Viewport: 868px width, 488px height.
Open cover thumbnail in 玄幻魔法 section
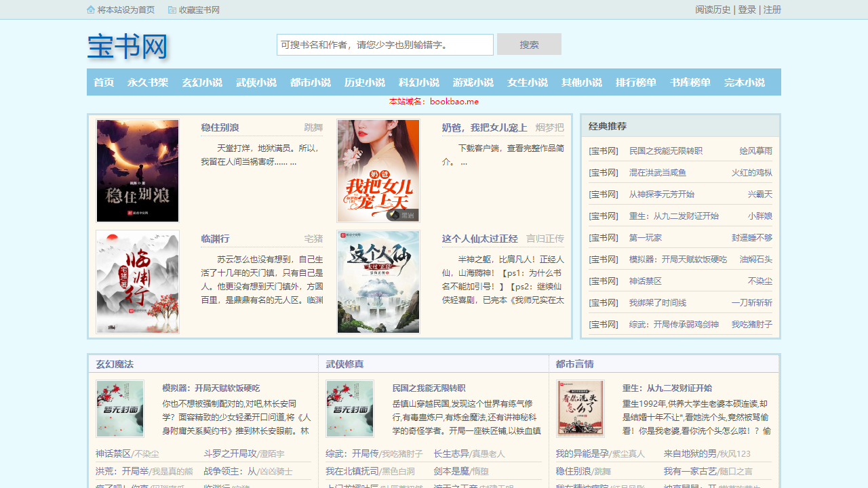pos(120,408)
